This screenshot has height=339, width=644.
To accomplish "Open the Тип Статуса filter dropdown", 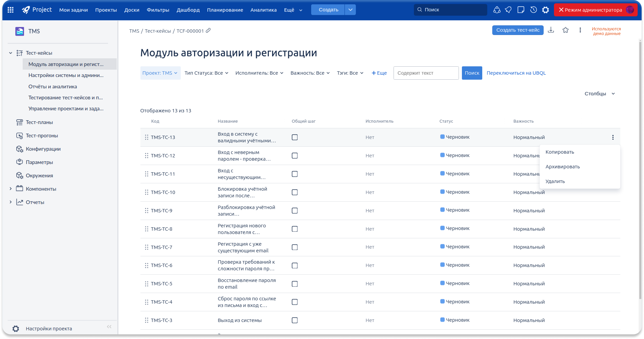I will coord(206,73).
